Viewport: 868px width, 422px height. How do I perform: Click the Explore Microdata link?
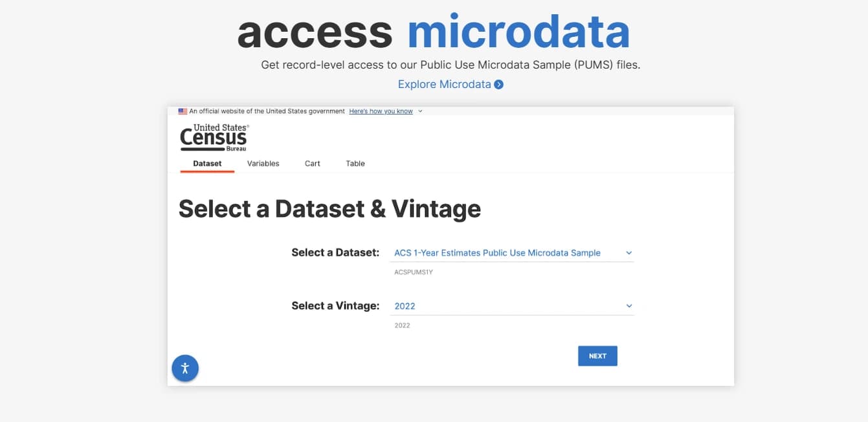click(x=444, y=84)
